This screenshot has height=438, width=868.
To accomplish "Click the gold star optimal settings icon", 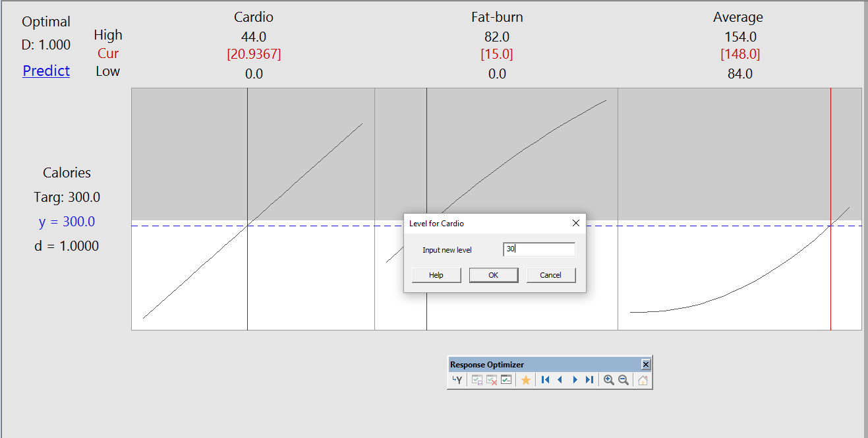I will tap(525, 380).
